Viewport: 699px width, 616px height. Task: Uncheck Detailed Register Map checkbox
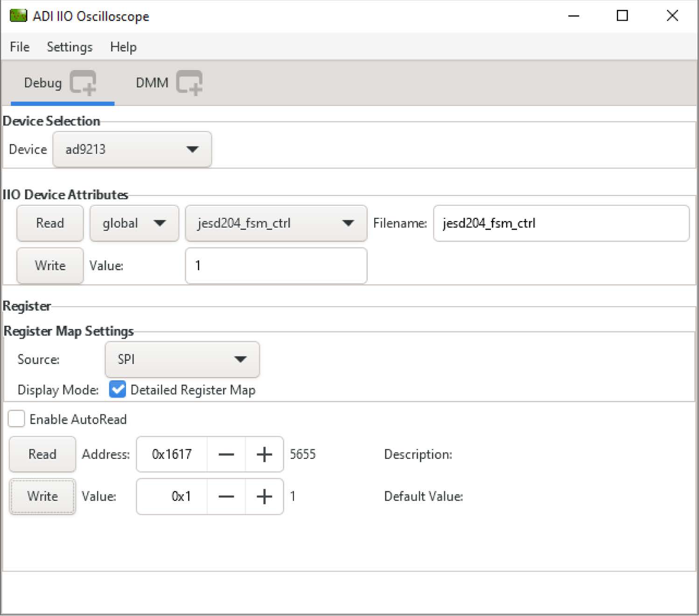pos(118,389)
